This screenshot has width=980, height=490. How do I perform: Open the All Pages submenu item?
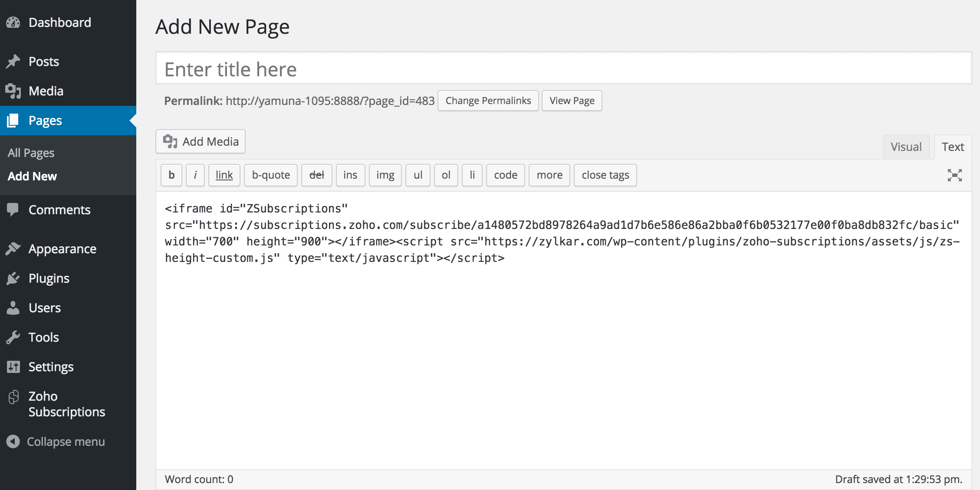pos(31,153)
